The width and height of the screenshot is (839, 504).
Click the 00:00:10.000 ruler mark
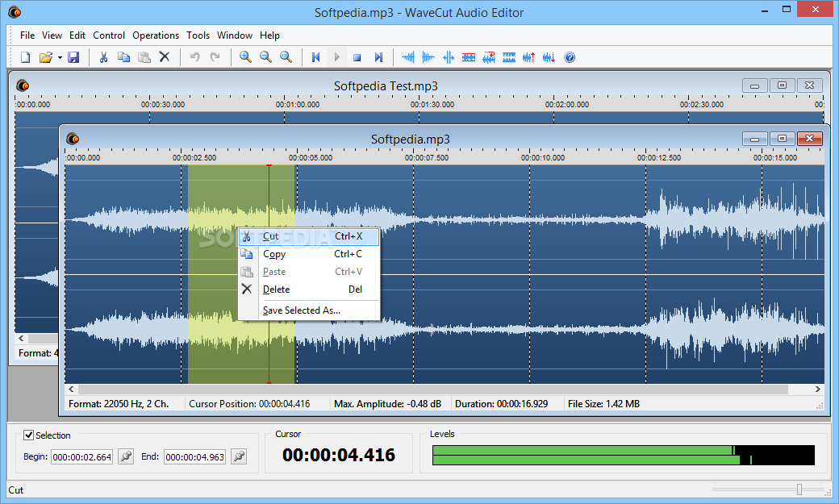[x=543, y=158]
